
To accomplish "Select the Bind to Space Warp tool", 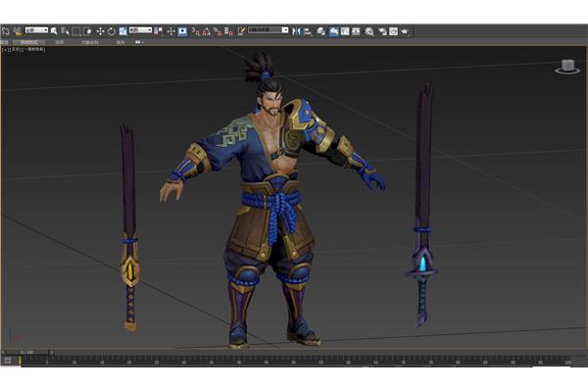I will click(x=17, y=30).
